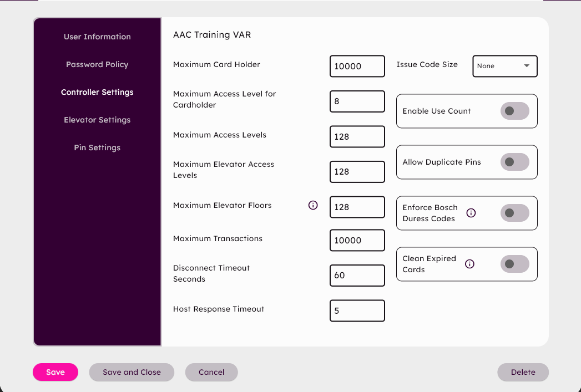Click info icon on Enforce Bosch Duress Codes
This screenshot has height=392, width=581.
pos(470,212)
